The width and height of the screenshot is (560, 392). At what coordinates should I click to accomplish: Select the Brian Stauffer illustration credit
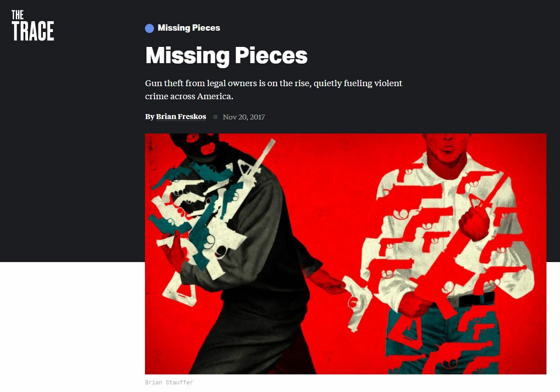tap(169, 383)
